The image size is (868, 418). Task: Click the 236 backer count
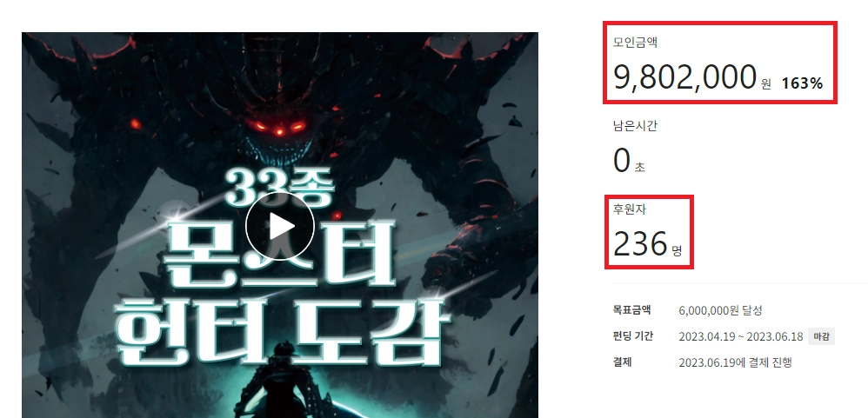pos(640,244)
